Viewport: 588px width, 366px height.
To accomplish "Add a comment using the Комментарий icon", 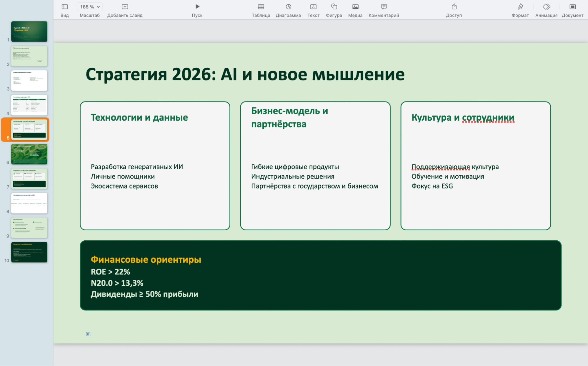I will (x=383, y=6).
